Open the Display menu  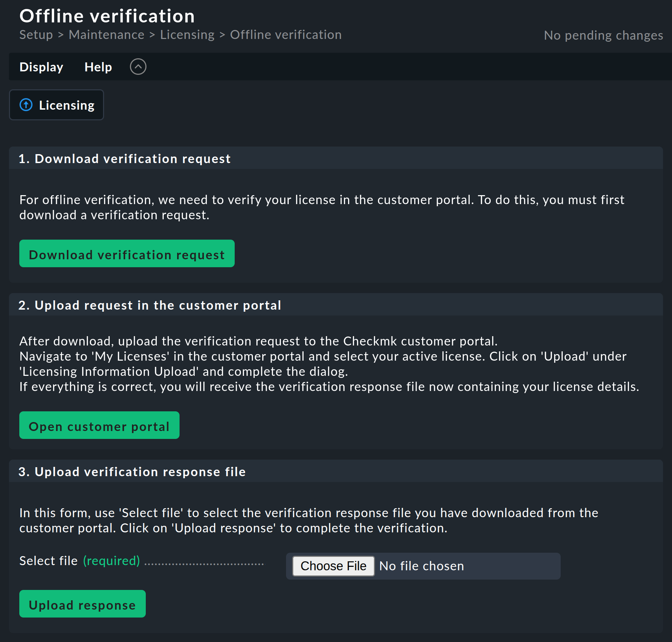click(x=41, y=67)
